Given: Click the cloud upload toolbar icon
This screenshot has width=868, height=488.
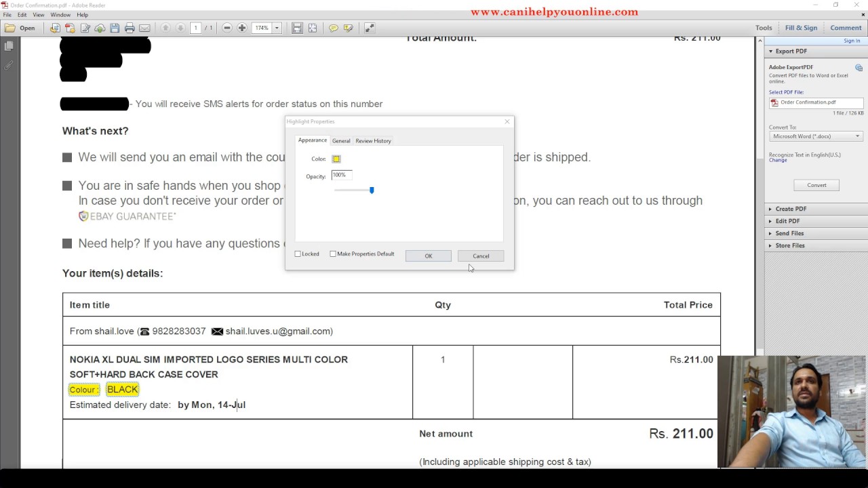Looking at the screenshot, I should tap(100, 28).
